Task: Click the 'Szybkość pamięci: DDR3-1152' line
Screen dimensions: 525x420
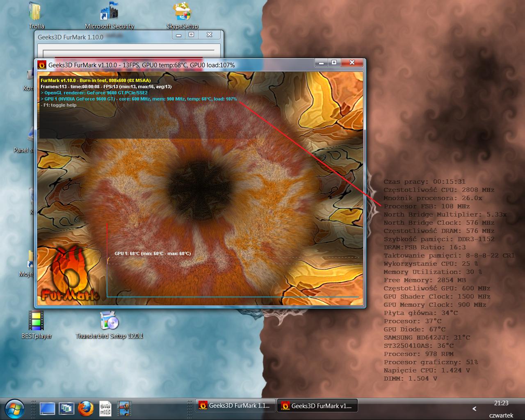Action: point(439,239)
